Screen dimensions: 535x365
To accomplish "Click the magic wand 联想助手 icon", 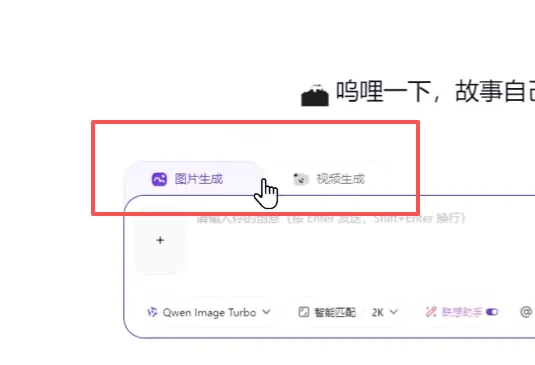I will 431,312.
